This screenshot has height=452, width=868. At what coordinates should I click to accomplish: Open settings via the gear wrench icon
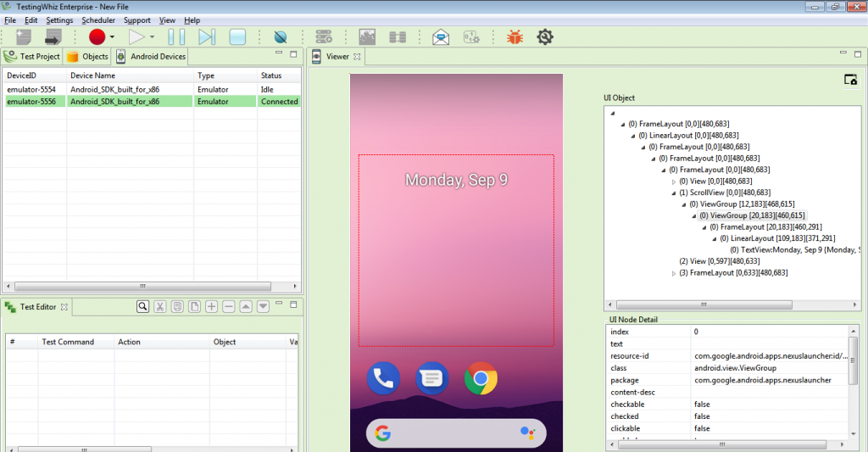coord(545,37)
